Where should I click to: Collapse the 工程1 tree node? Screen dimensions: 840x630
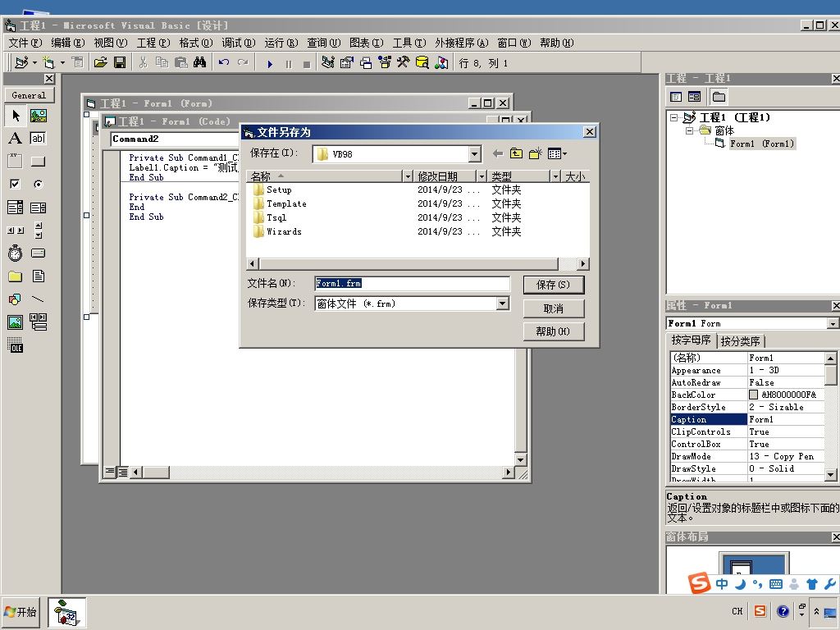[674, 117]
